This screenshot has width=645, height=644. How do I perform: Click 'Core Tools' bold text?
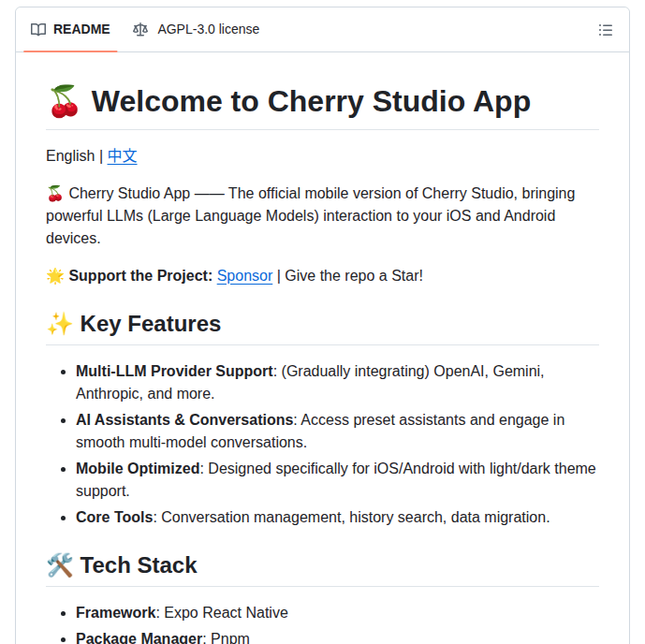(114, 517)
